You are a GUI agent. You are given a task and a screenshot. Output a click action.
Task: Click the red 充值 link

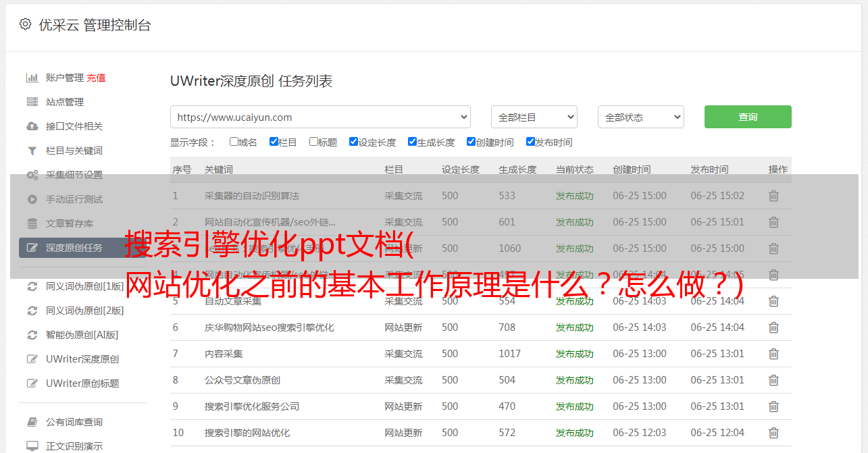[x=96, y=78]
